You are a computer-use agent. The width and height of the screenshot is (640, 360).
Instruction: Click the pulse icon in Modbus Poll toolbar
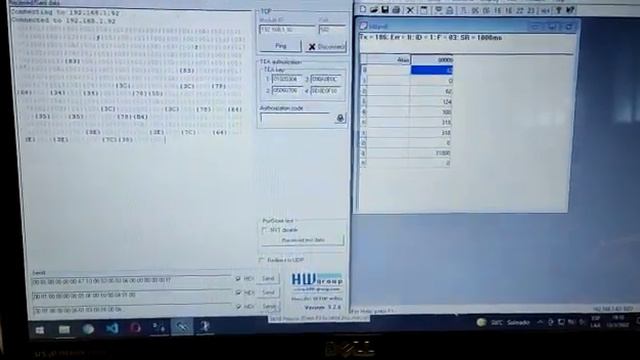tap(463, 10)
